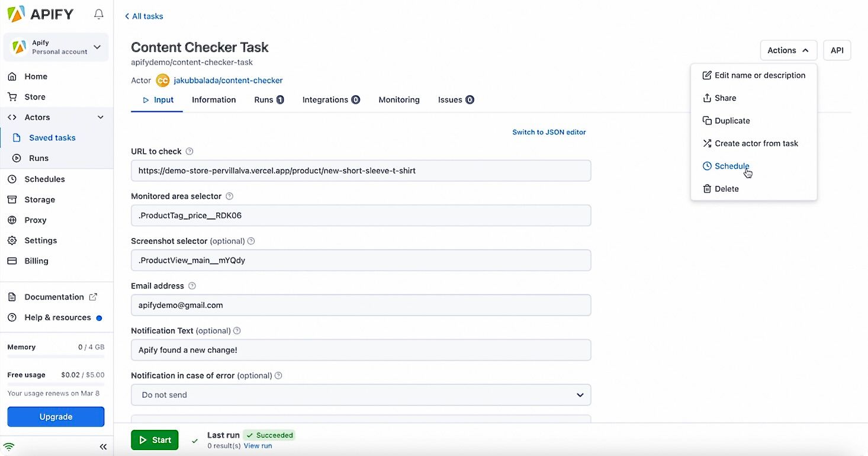Open Saved tasks in sidebar
Screen dimensions: 868x456
[52, 137]
